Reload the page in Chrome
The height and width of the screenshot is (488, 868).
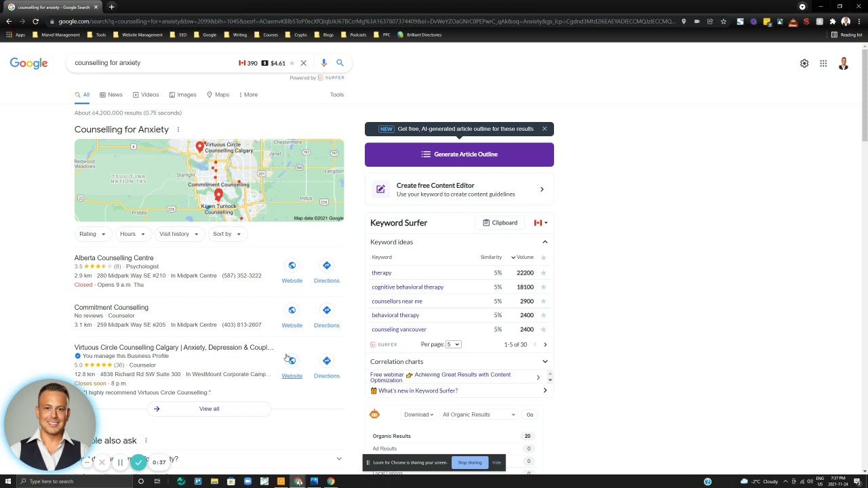pos(35,22)
